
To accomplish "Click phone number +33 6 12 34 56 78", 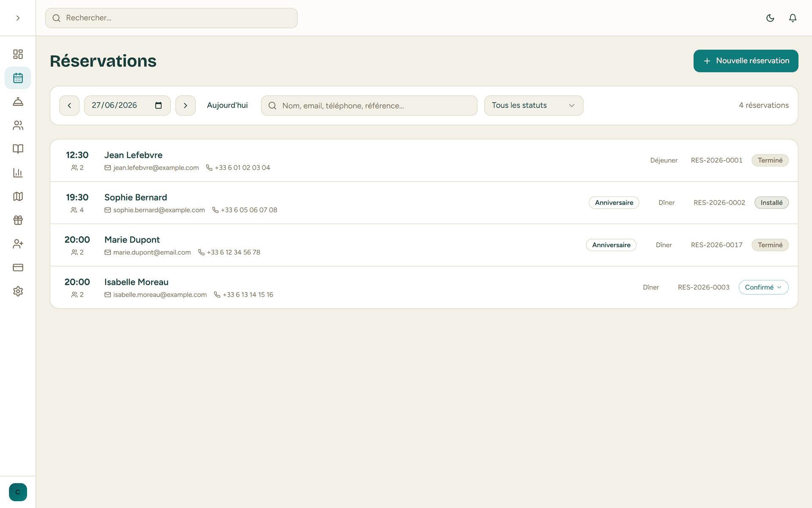I will 233,252.
